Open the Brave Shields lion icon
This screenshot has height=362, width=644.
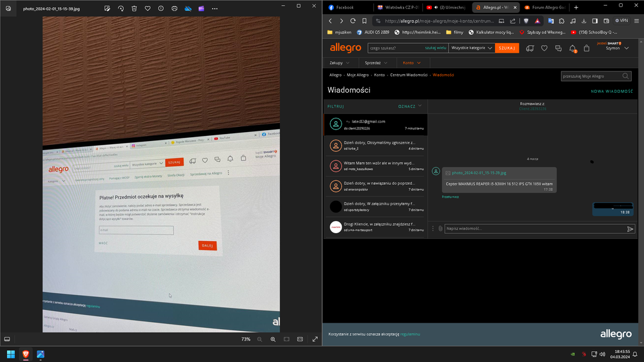(x=526, y=21)
